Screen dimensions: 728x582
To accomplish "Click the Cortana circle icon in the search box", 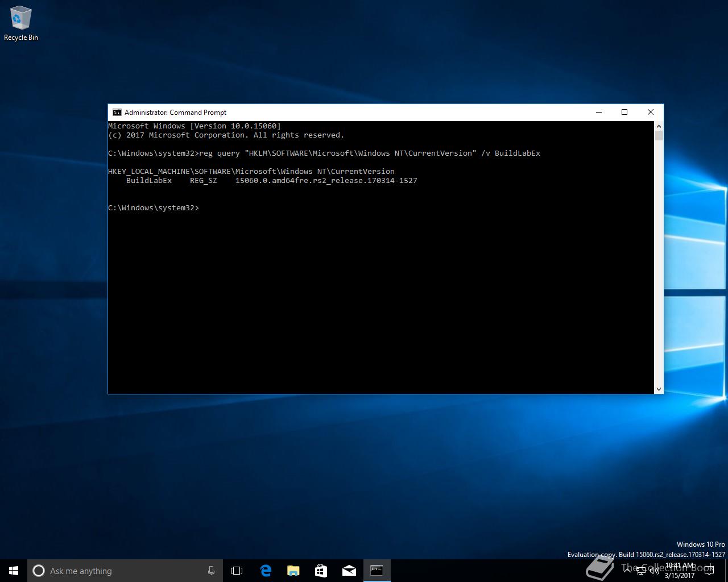I will [39, 571].
